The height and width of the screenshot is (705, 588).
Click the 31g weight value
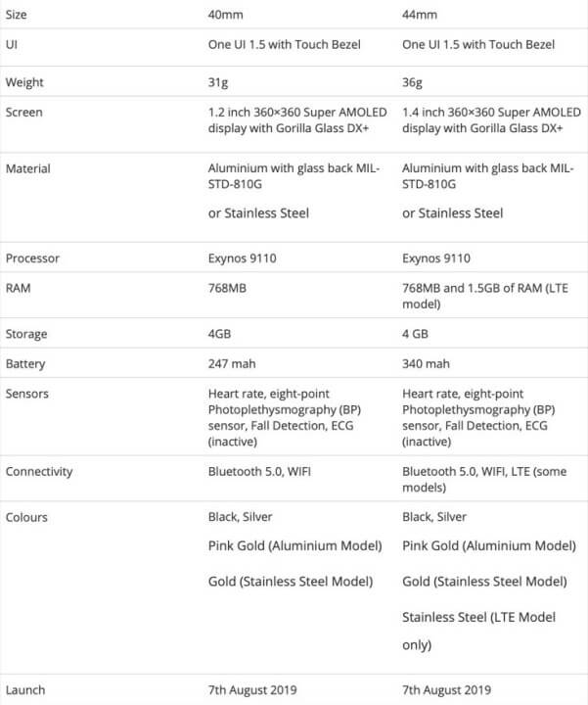tap(218, 82)
